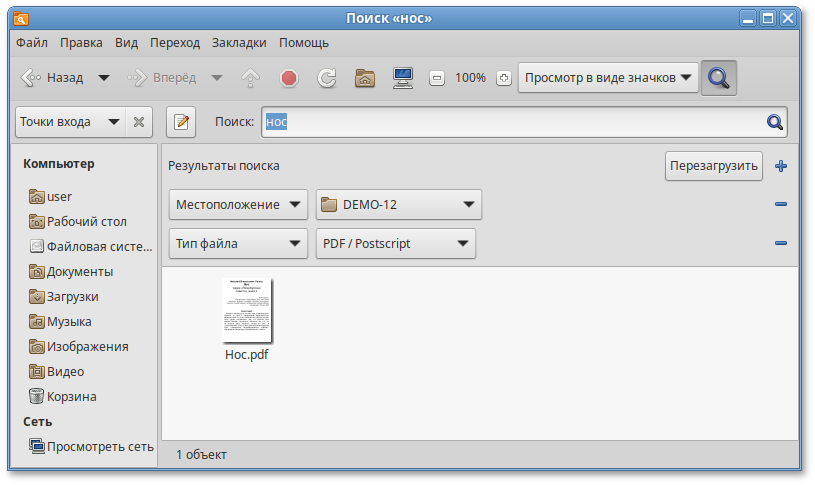Close the sidebar with the X button
This screenshot has height=485, width=815.
click(x=139, y=122)
